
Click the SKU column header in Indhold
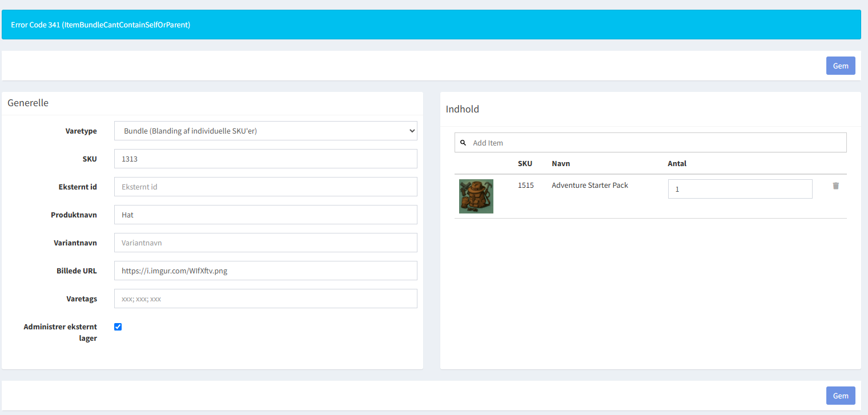[x=525, y=163]
